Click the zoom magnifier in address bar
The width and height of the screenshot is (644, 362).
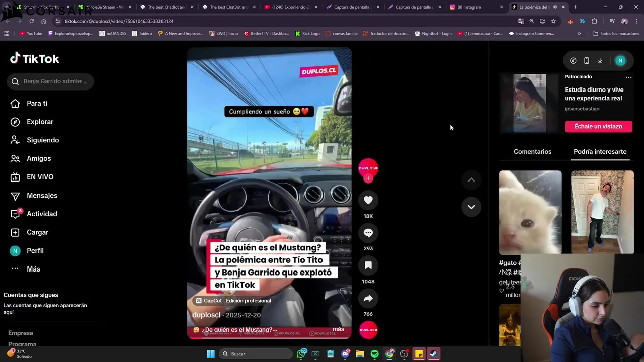532,21
